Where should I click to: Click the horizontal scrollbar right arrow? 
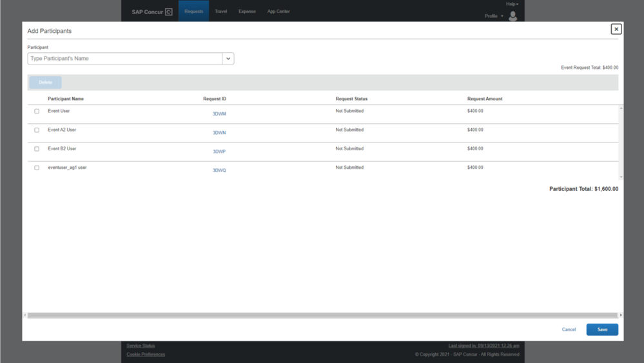click(x=621, y=315)
